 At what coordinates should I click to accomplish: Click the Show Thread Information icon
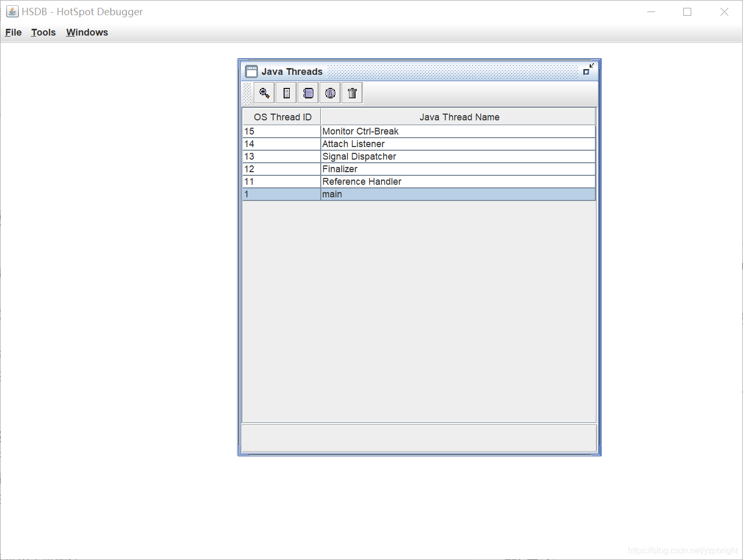[x=330, y=93]
